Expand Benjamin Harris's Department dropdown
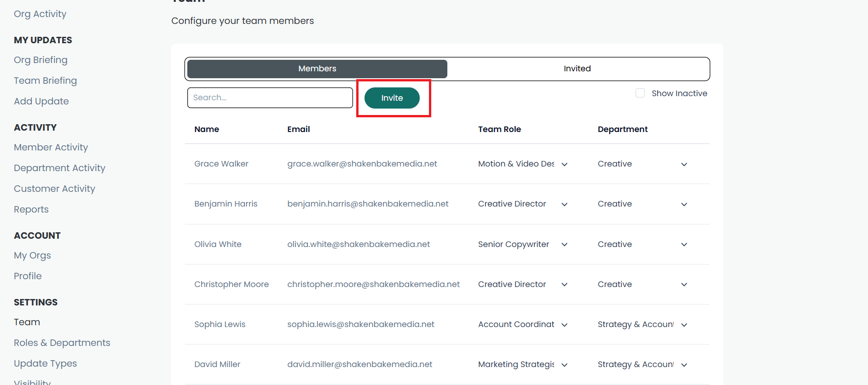Screen dimensions: 868x385 (642, 204)
